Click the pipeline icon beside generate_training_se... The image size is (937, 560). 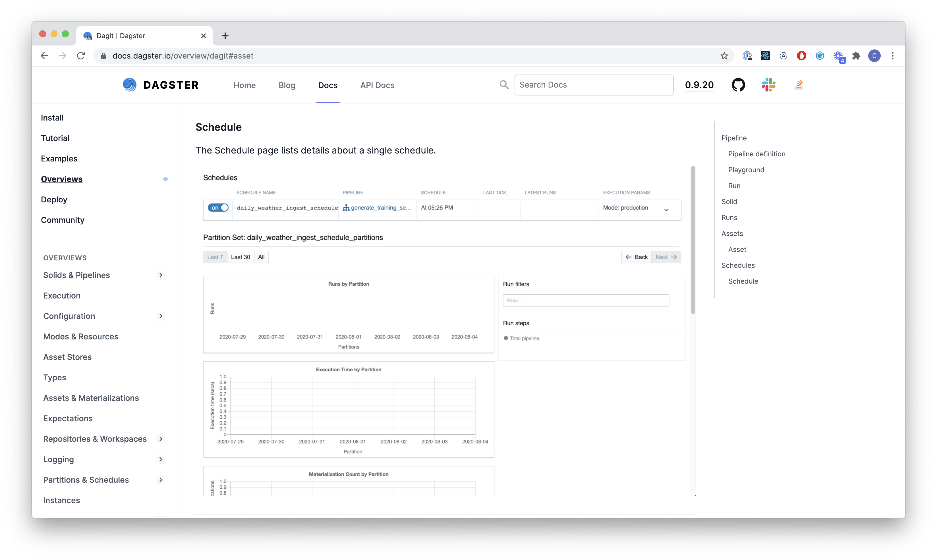346,208
